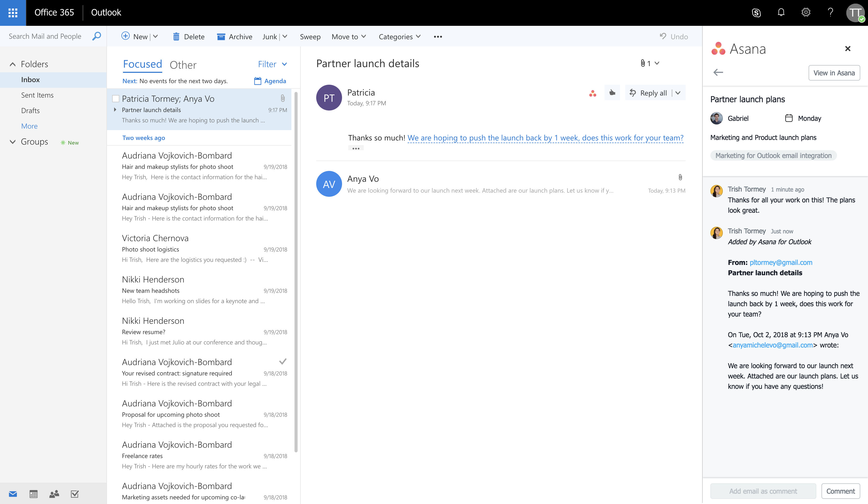Expand the Categories dropdown in toolbar
Image resolution: width=868 pixels, height=504 pixels.
[x=399, y=37]
